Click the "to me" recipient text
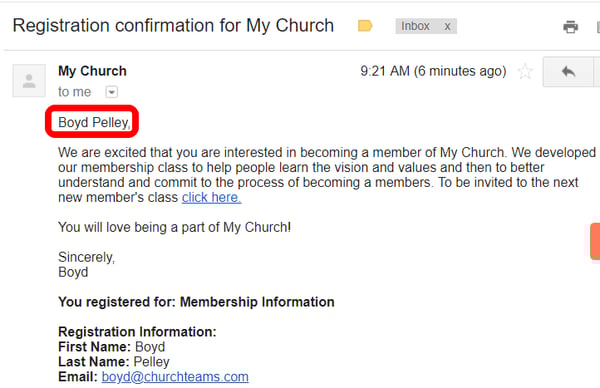This screenshot has height=388, width=600. [x=75, y=92]
